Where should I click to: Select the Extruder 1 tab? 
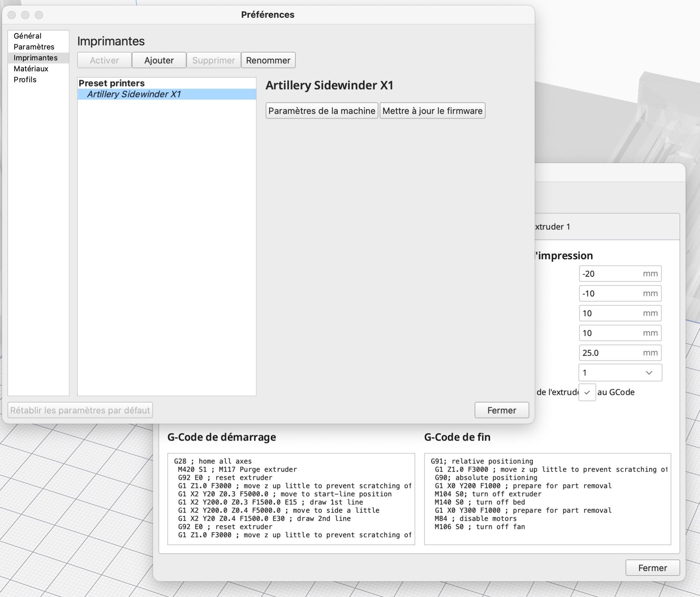point(553,227)
